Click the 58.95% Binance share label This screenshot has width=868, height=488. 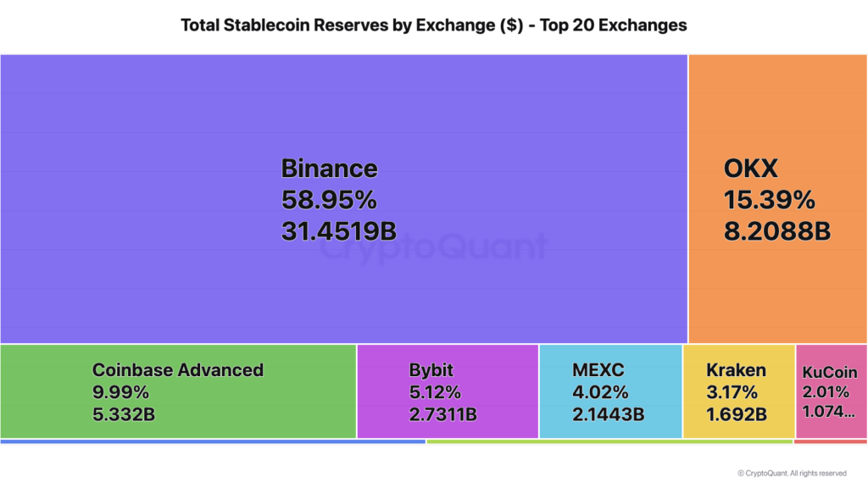click(328, 200)
